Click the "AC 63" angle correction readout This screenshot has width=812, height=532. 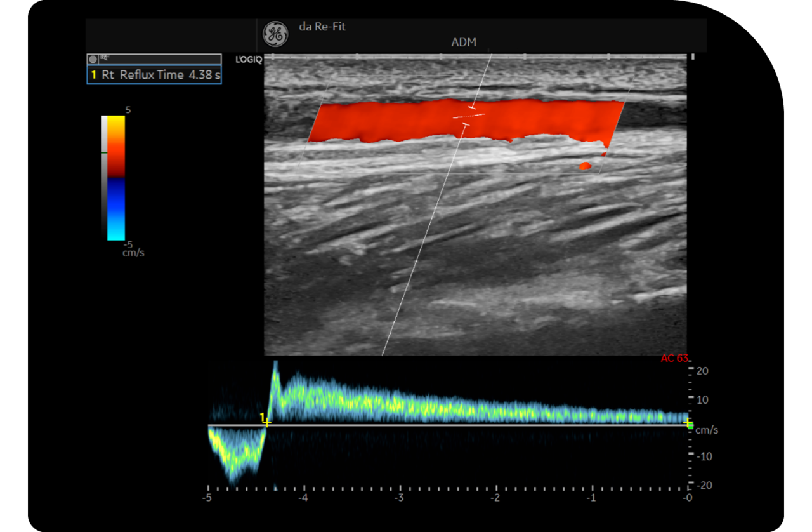(674, 358)
